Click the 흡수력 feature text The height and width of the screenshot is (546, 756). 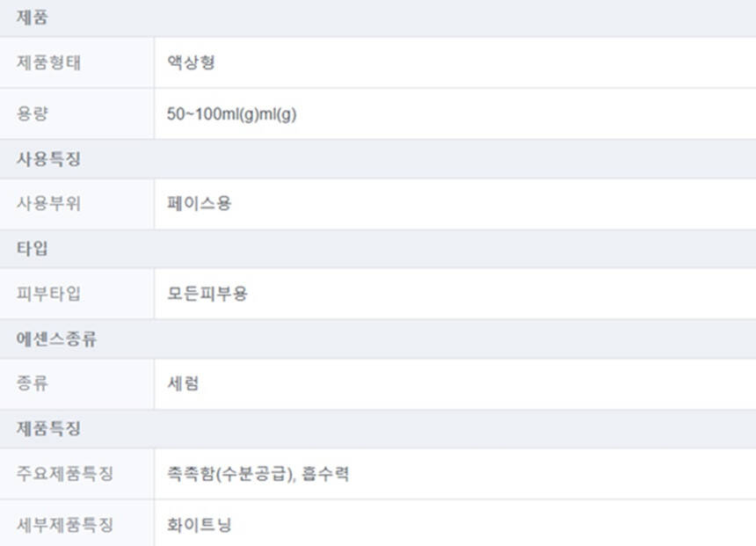(325, 474)
